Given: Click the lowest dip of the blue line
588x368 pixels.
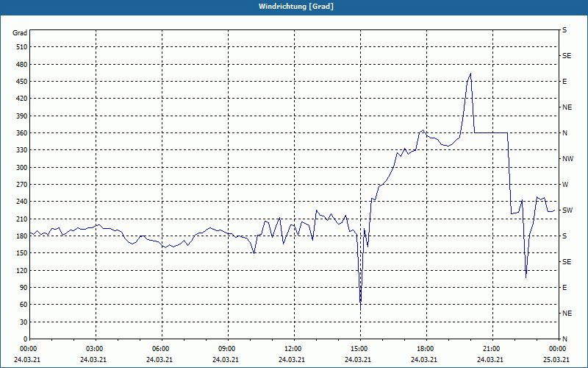Looking at the screenshot, I should (x=360, y=308).
